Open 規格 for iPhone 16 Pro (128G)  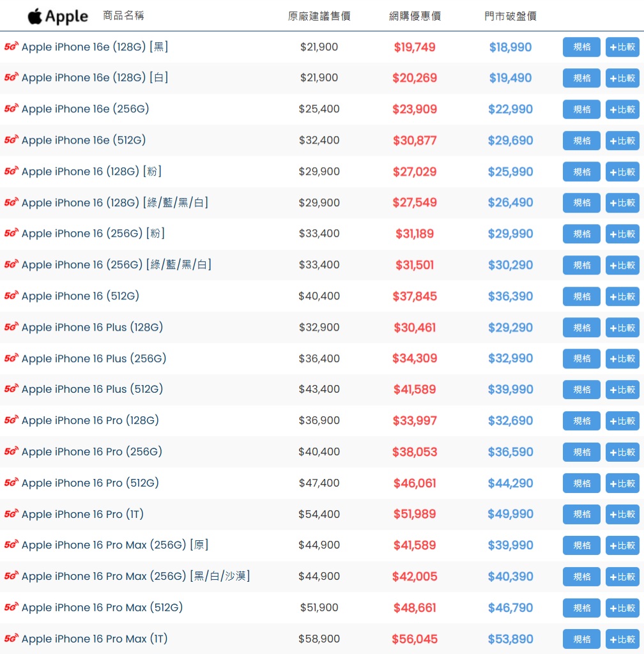coord(581,421)
